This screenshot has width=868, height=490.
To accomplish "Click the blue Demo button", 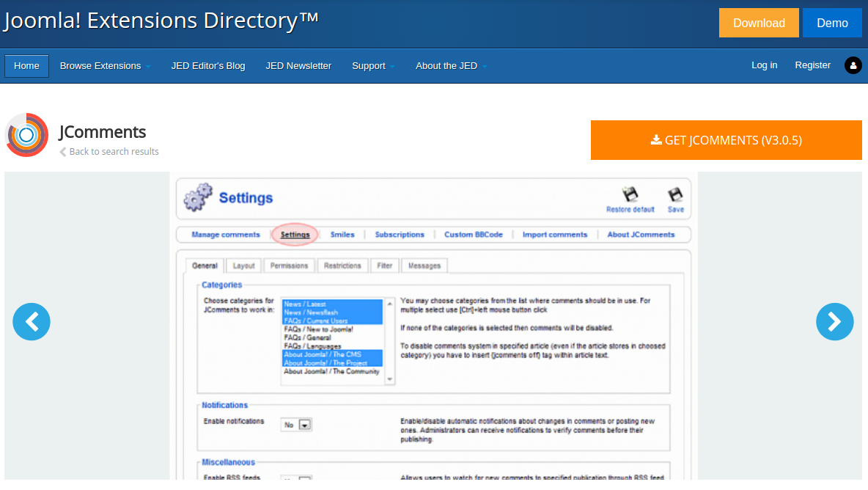I will coord(832,23).
